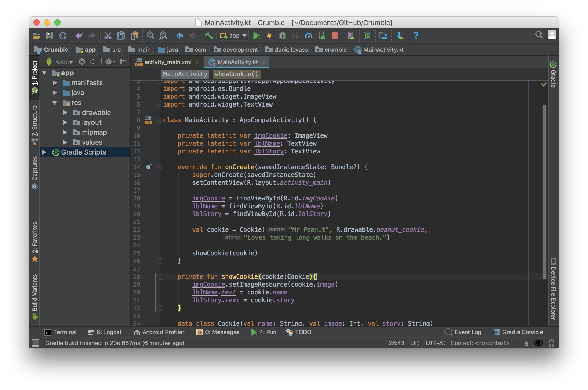Image resolution: width=588 pixels, height=390 pixels.
Task: Toggle the Structure side panel
Action: [x=35, y=125]
